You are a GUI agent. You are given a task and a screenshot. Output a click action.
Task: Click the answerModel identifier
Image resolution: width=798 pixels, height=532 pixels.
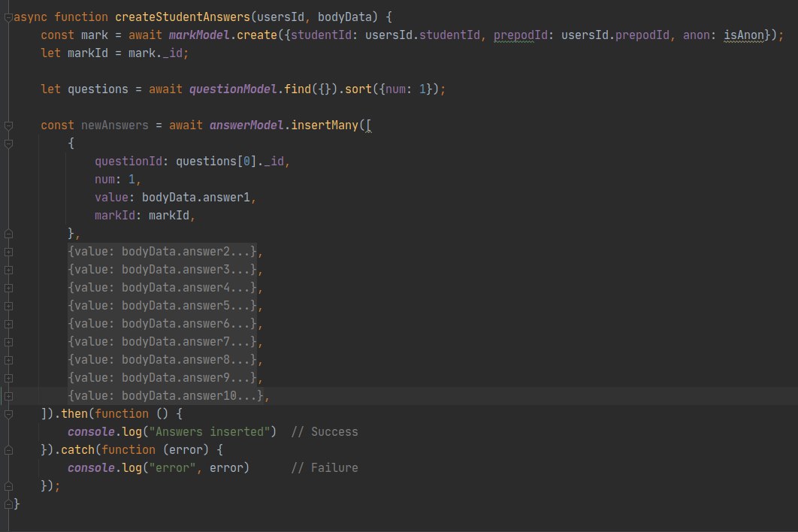pyautogui.click(x=246, y=125)
